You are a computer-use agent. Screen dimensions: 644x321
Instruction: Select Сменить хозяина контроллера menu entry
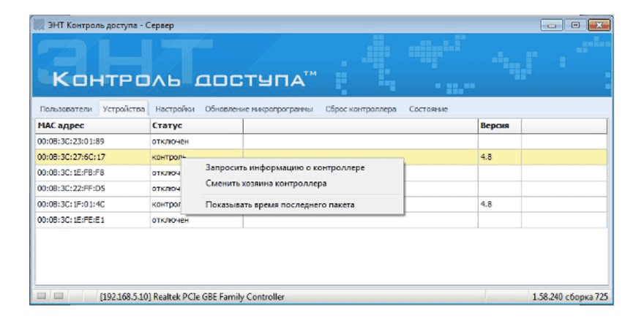point(266,184)
